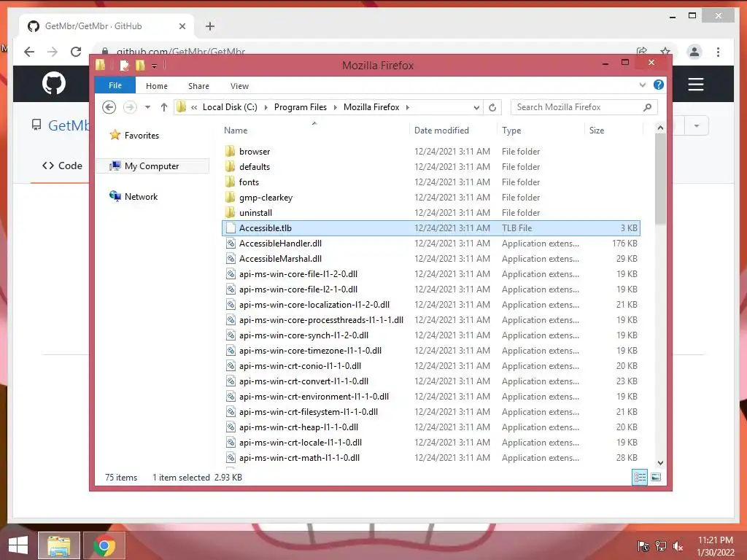Click the file list scroll up arrow
Image resolution: width=747 pixels, height=560 pixels.
point(659,128)
